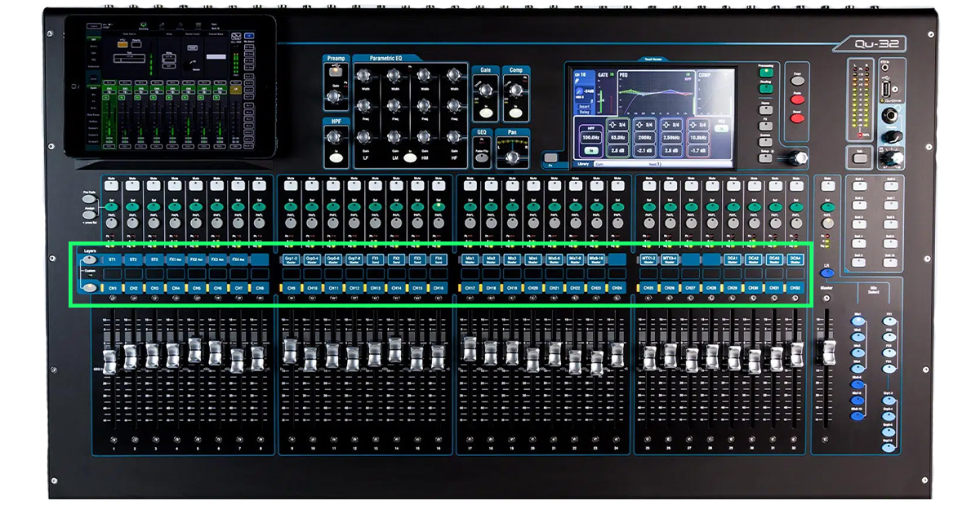Select Grp7-8 in Mix Select
Viewport: 980px width, 514px height.
[x=889, y=447]
